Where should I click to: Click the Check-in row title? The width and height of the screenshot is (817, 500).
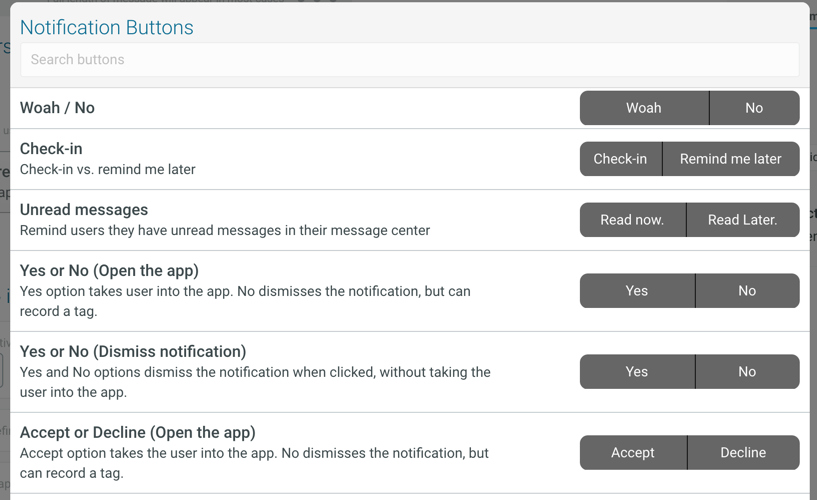click(x=51, y=149)
